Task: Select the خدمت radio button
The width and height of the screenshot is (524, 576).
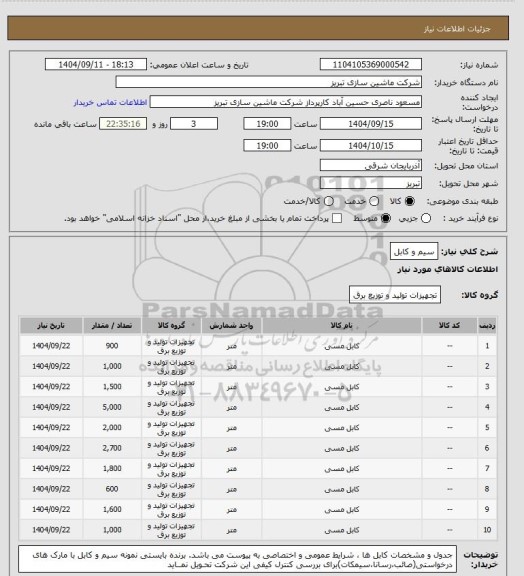Action: 374,201
